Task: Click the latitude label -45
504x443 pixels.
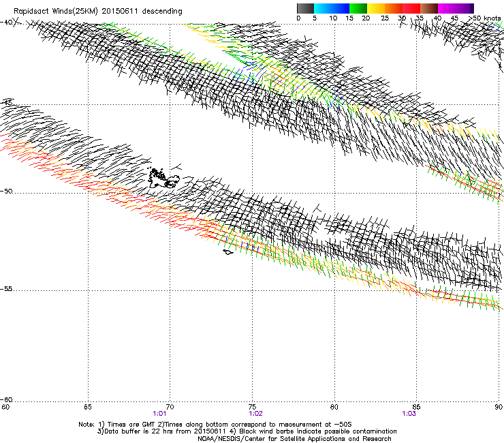Action: [x=6, y=103]
